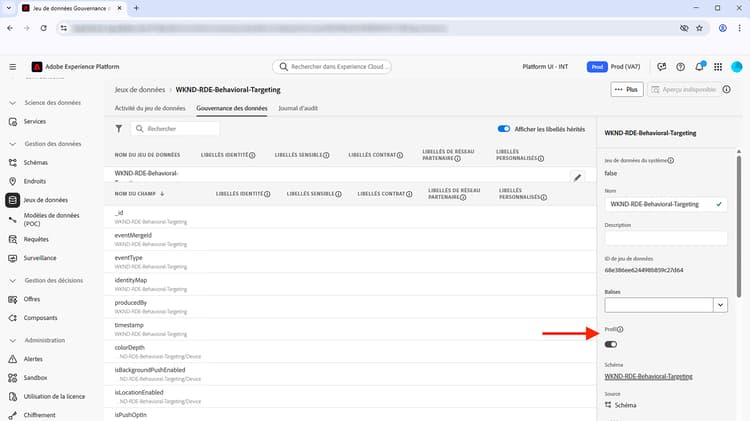Open the user profile avatar
The height and width of the screenshot is (421, 750).
click(737, 67)
